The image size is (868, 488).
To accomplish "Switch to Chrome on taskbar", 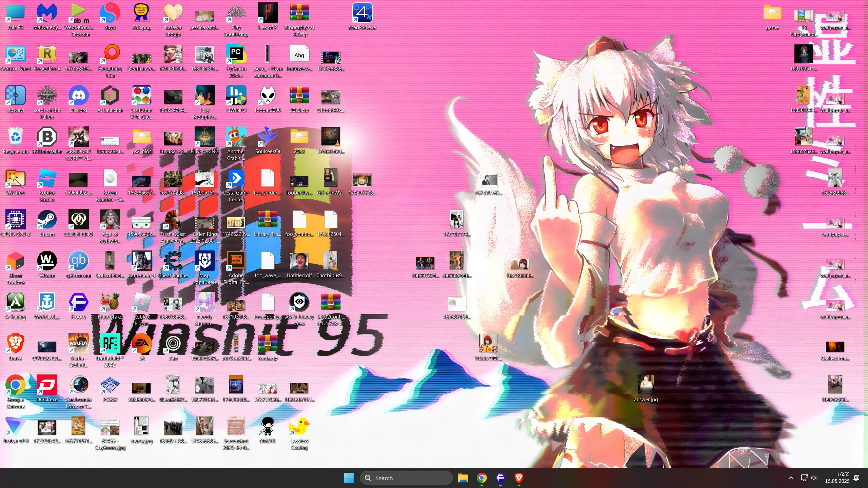I will click(x=482, y=478).
